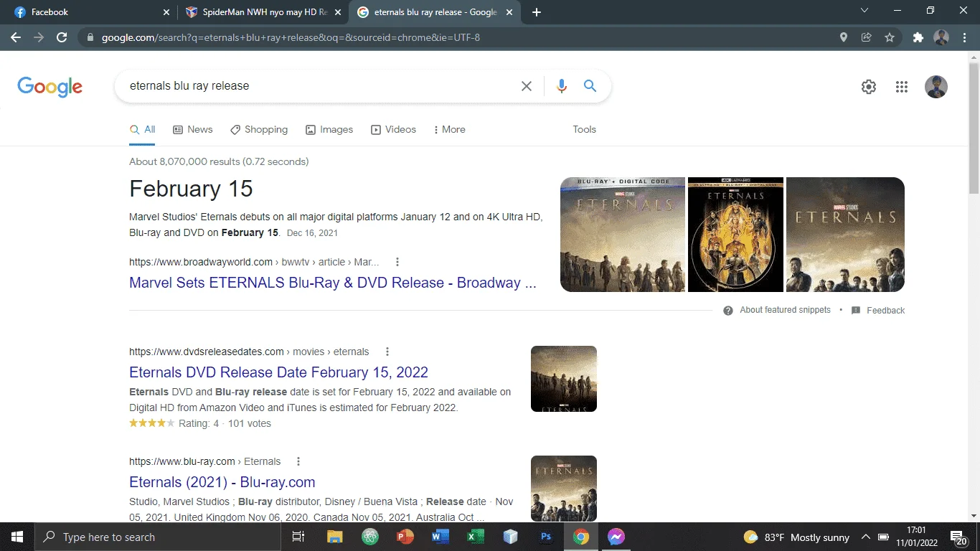980x551 pixels.
Task: Go to the Google logo homepage
Action: point(50,87)
